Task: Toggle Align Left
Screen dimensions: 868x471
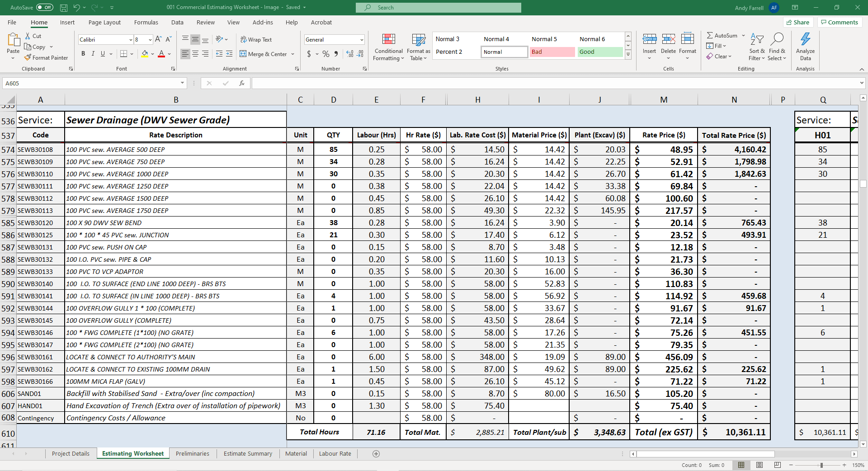Action: coord(185,54)
